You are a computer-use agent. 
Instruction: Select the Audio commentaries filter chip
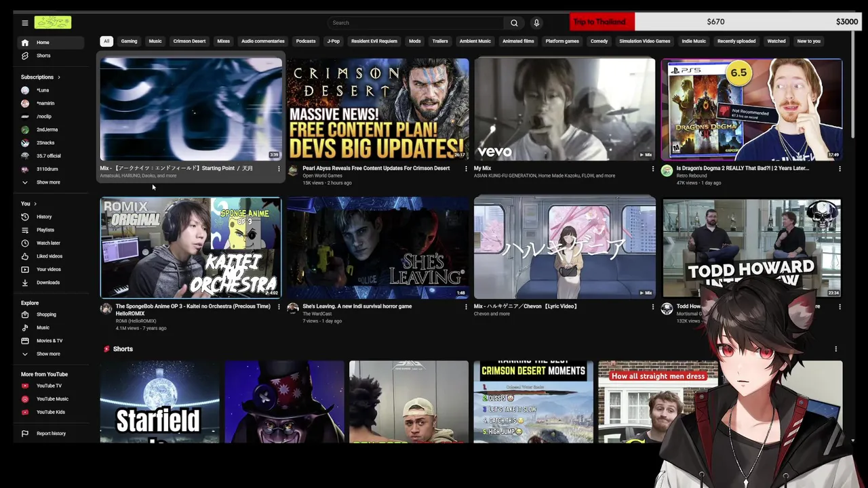point(263,41)
